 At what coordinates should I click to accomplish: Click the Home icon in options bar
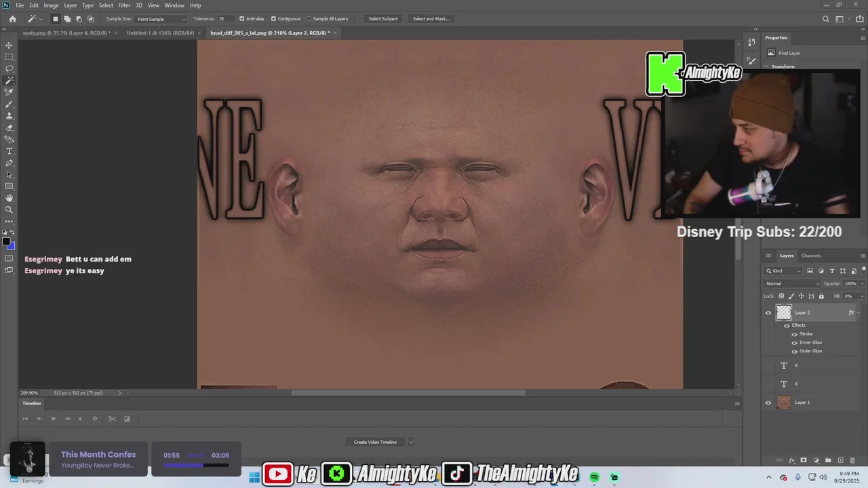(x=12, y=19)
